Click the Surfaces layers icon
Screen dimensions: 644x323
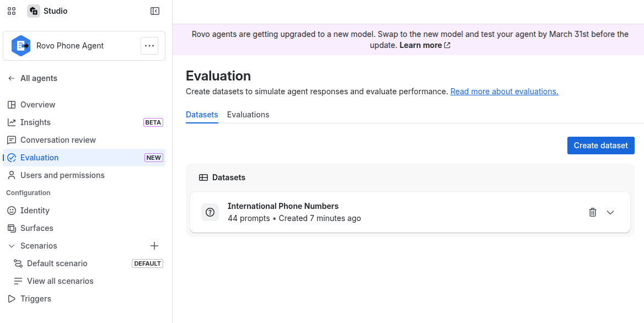[x=12, y=228]
